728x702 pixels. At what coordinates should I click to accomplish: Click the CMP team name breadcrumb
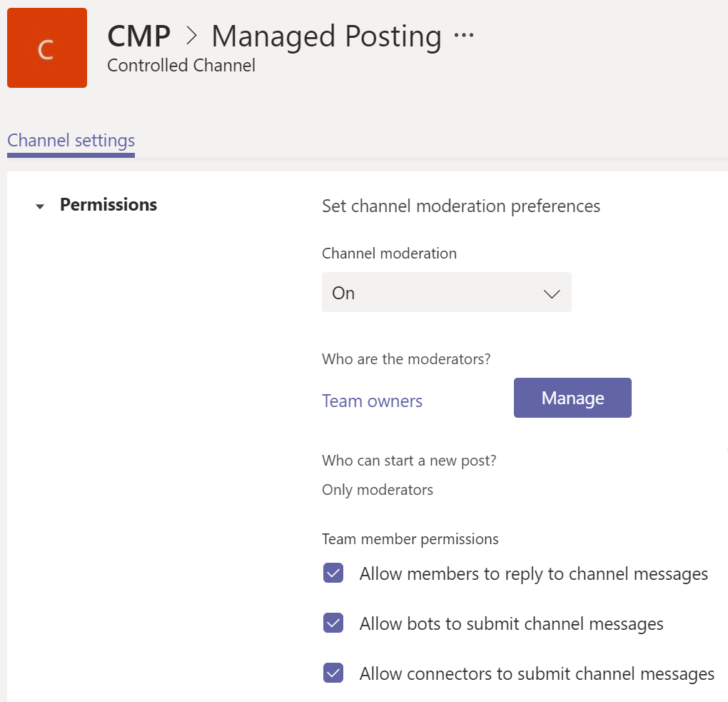139,36
